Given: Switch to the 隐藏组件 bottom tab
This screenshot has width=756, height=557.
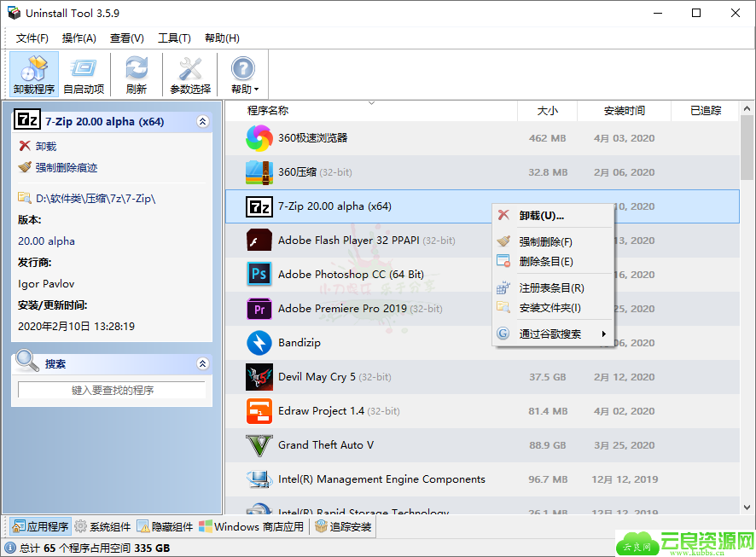Looking at the screenshot, I should (x=165, y=526).
